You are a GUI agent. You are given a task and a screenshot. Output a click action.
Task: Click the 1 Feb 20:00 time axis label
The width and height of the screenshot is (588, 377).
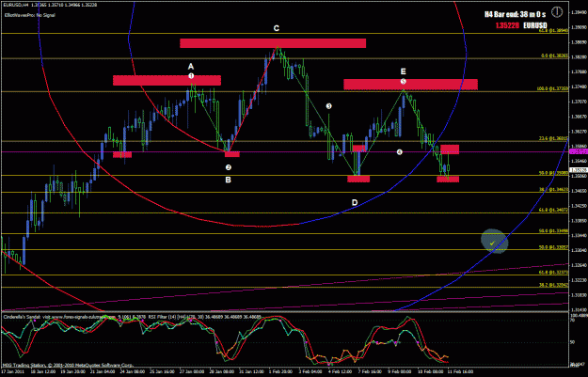pyautogui.click(x=281, y=371)
